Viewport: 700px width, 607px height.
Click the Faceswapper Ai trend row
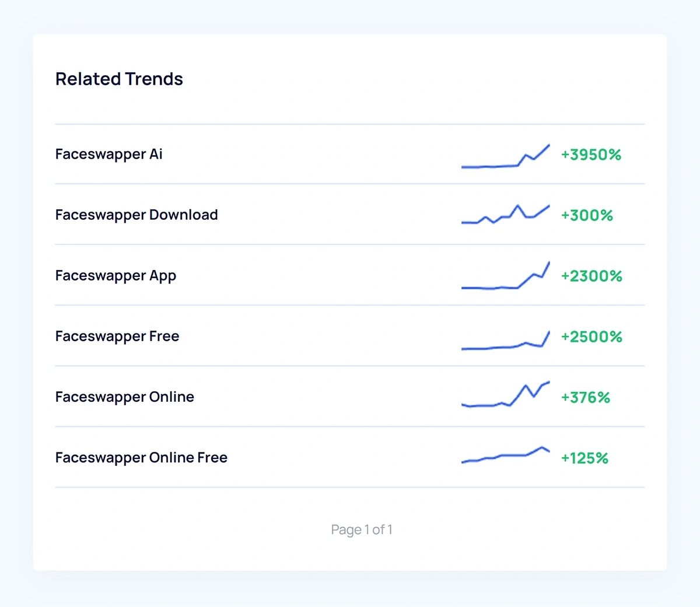click(x=108, y=154)
